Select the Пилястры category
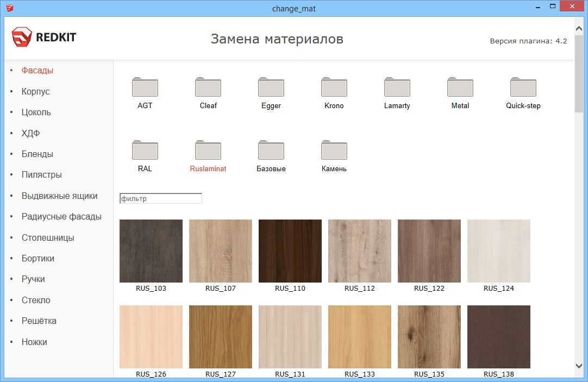The image size is (588, 382). click(42, 174)
